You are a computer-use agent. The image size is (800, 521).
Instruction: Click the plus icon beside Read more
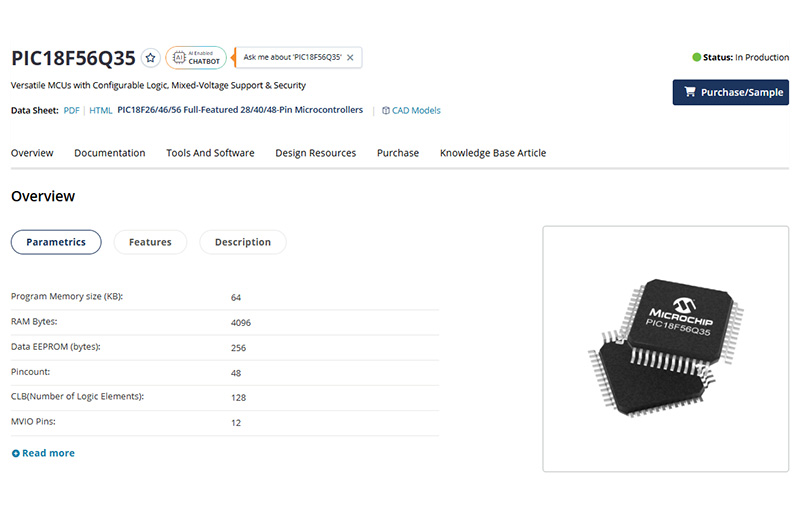click(x=16, y=453)
